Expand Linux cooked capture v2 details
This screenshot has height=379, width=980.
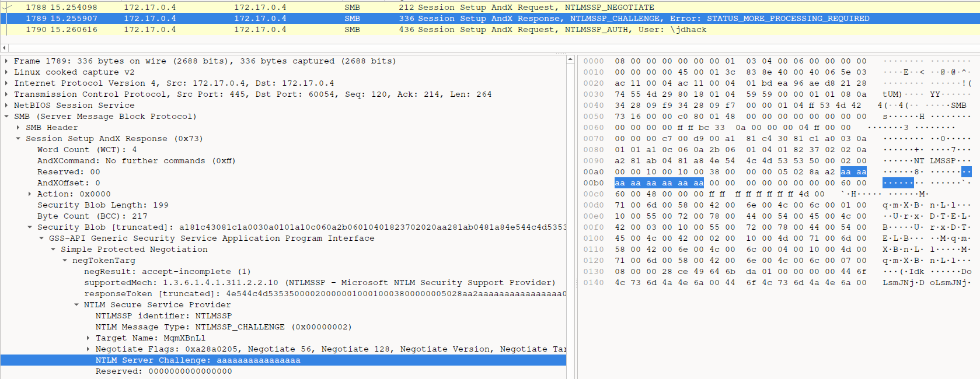pos(6,72)
